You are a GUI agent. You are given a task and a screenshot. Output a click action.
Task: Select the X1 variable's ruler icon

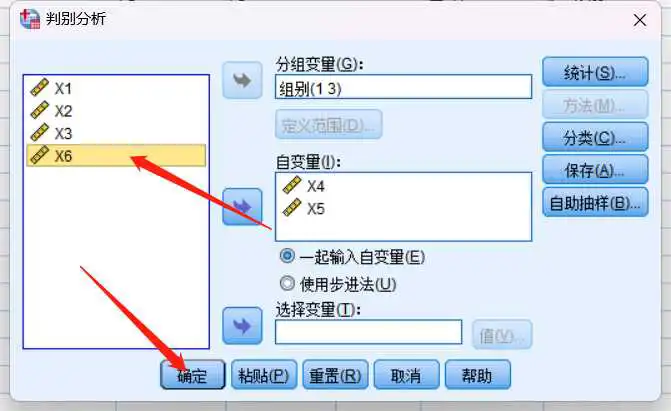click(40, 87)
